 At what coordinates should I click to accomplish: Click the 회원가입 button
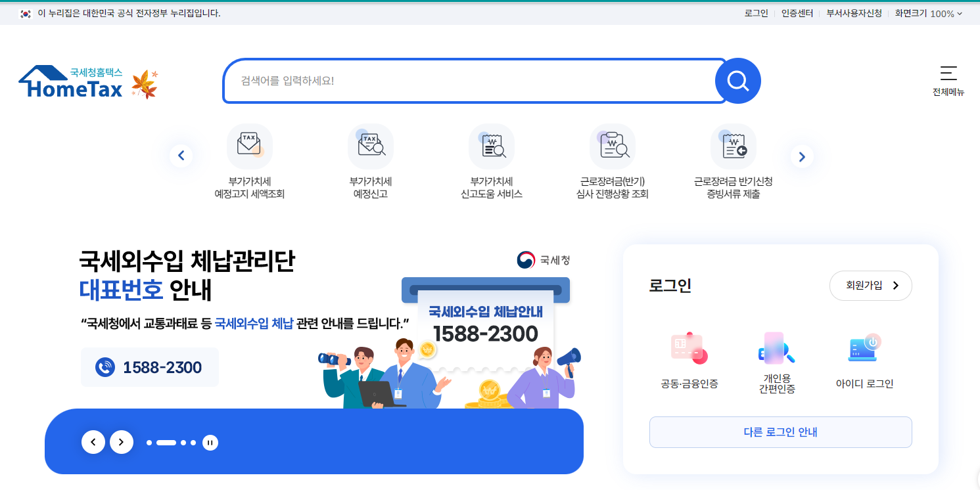(871, 286)
